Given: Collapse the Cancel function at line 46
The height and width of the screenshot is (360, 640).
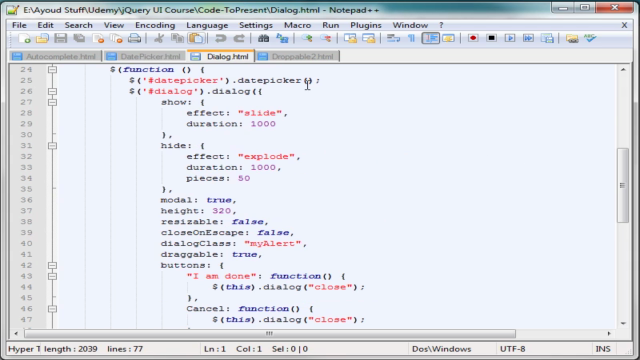Looking at the screenshot, I should click(x=52, y=309).
